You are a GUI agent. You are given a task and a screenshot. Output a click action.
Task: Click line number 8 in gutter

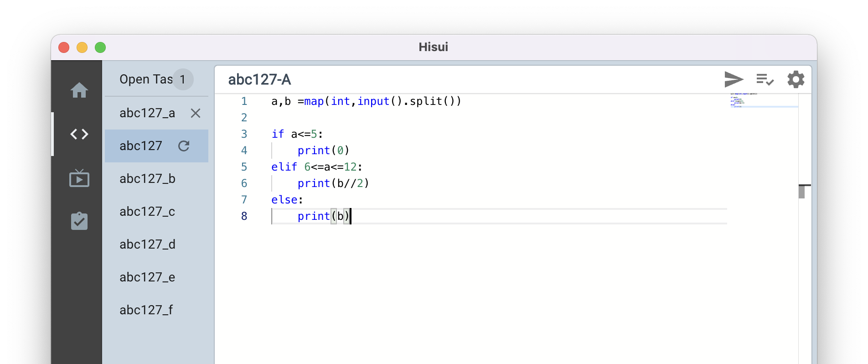click(x=244, y=216)
